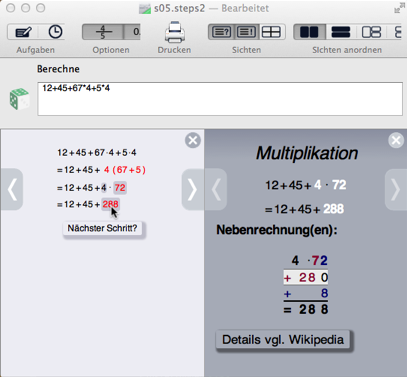This screenshot has width=407, height=377.
Task: Click the Optionen toolbar label
Action: click(111, 50)
